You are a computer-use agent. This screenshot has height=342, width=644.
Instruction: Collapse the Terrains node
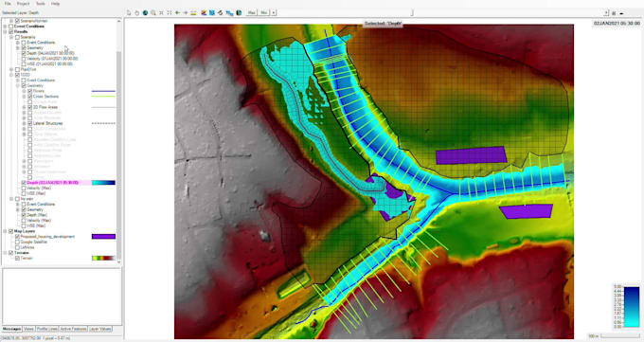point(6,253)
